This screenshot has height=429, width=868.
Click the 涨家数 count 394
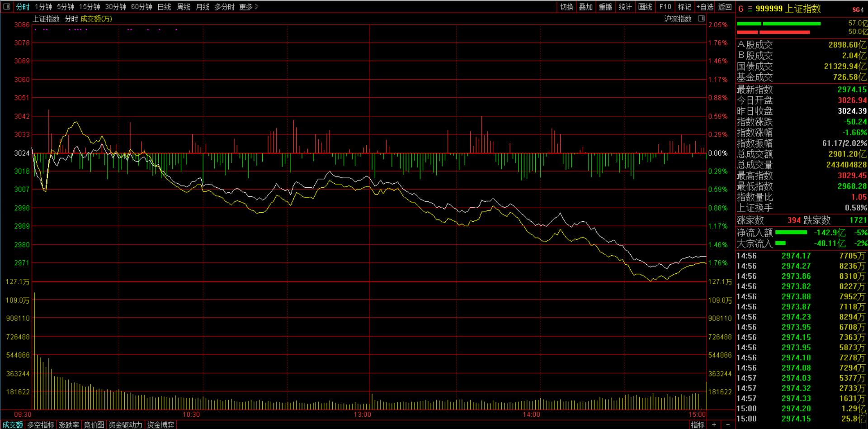click(x=794, y=220)
